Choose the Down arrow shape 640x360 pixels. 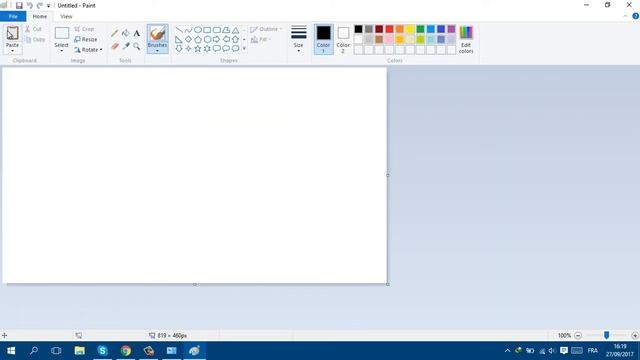[x=179, y=49]
